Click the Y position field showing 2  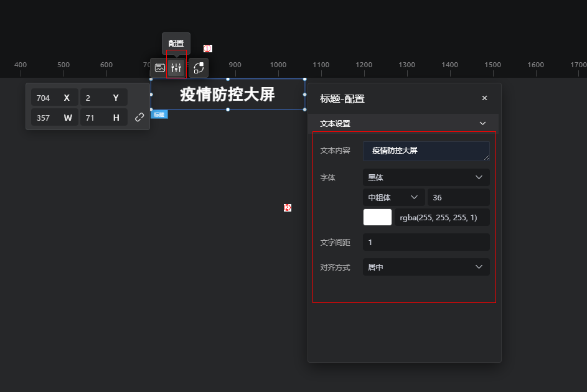click(104, 98)
